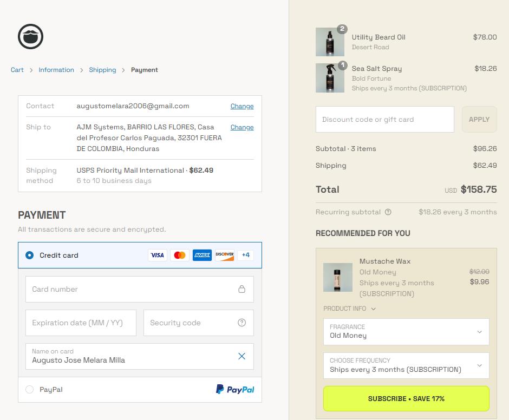Click the Utility Beard Oil product name
The image size is (509, 420).
click(x=379, y=37)
